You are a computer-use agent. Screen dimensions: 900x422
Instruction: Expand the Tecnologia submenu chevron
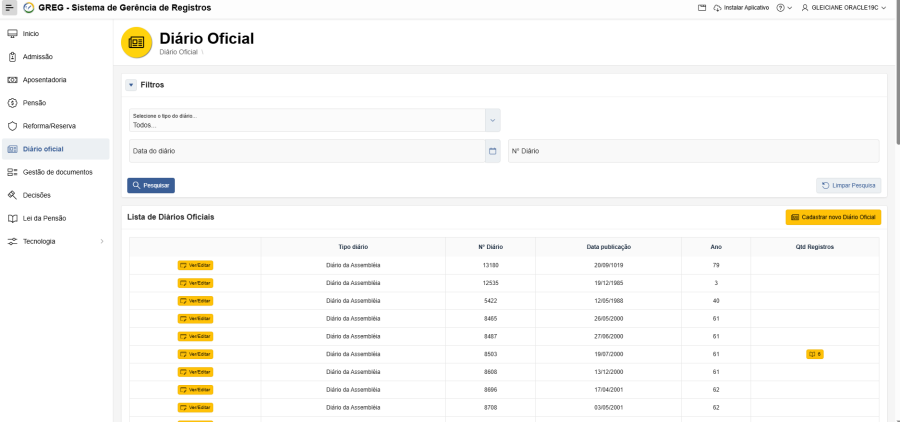click(x=101, y=241)
